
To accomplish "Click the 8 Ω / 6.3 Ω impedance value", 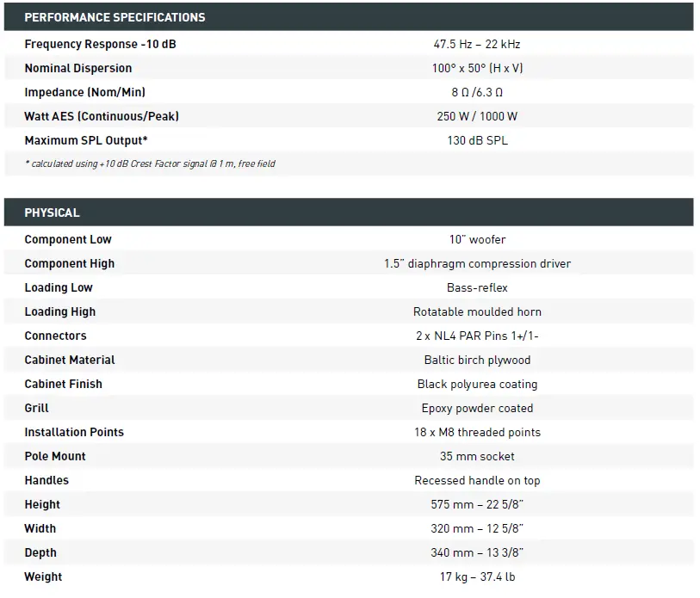I will [x=477, y=92].
